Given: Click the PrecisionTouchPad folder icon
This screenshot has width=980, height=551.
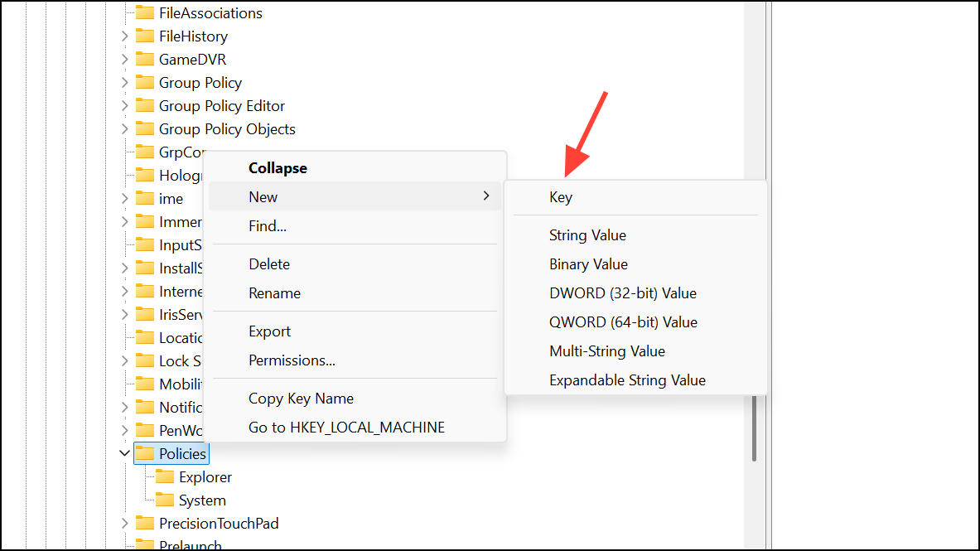Looking at the screenshot, I should [145, 523].
